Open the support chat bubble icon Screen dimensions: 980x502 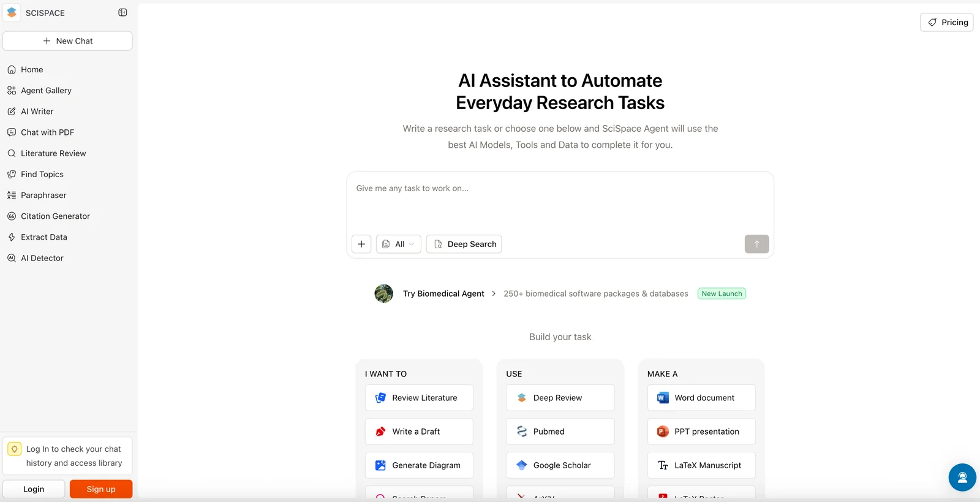click(962, 477)
